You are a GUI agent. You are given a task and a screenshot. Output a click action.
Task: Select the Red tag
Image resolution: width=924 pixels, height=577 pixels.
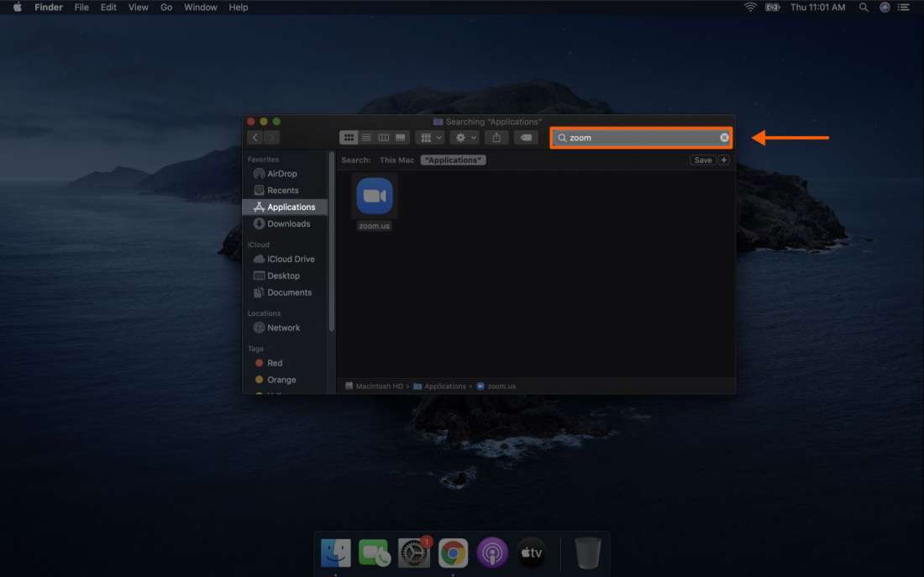273,362
